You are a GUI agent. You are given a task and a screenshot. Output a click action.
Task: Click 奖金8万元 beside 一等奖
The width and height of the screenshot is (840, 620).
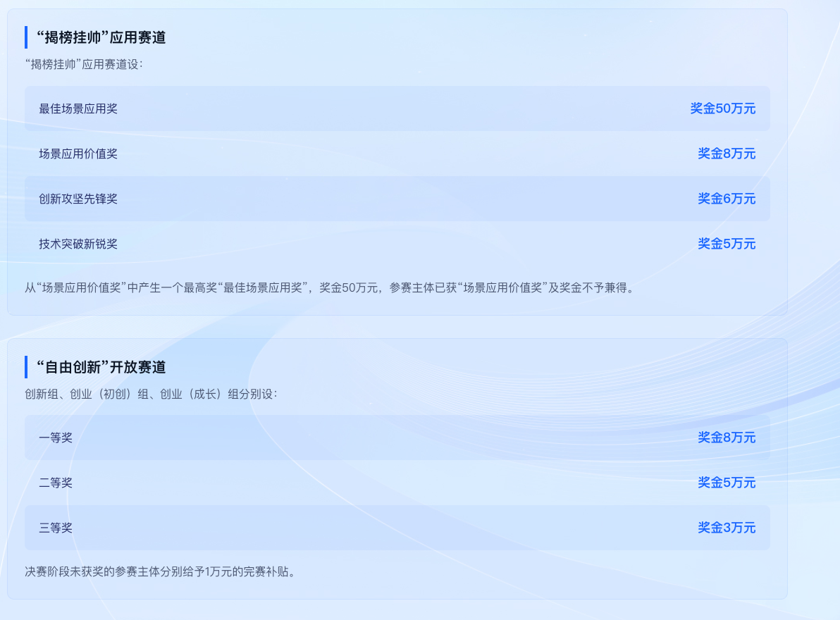[x=727, y=438]
